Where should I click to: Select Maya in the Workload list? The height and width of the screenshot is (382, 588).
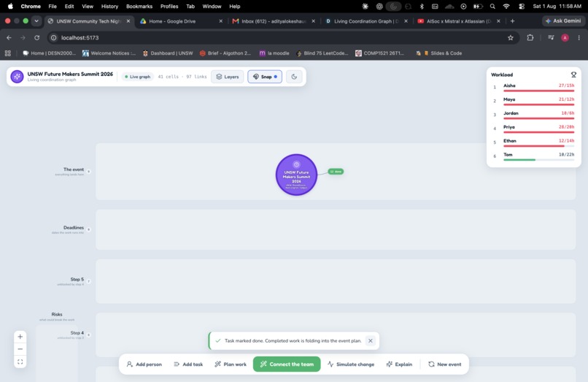click(533, 101)
